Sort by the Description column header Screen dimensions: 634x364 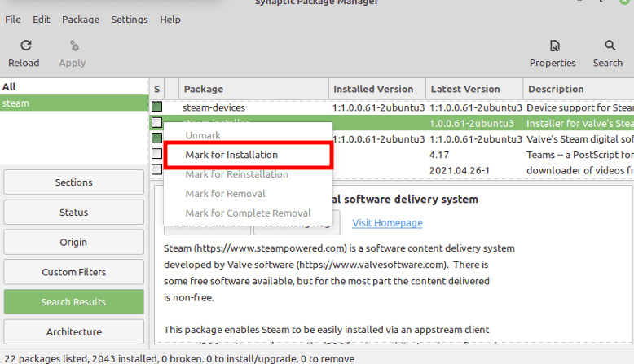point(579,89)
